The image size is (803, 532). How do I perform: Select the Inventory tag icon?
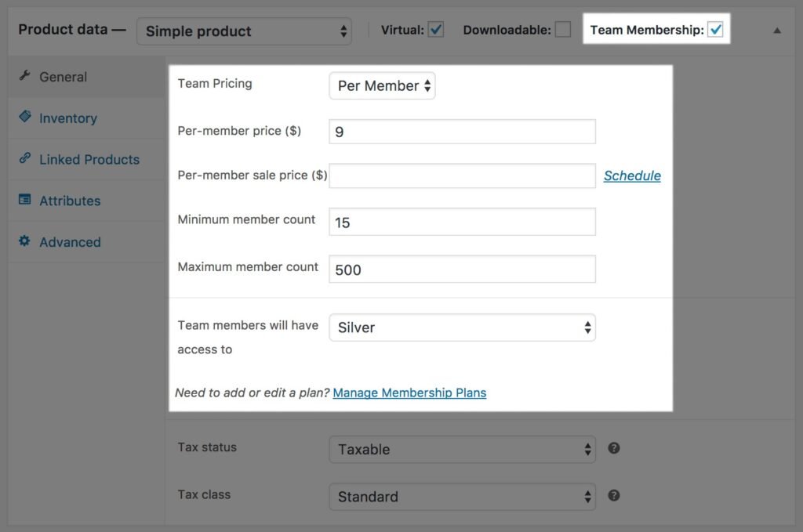point(26,118)
